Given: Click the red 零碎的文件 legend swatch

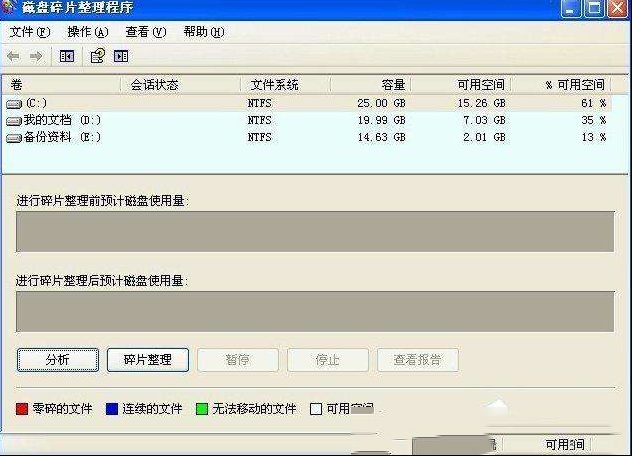Looking at the screenshot, I should (22, 409).
